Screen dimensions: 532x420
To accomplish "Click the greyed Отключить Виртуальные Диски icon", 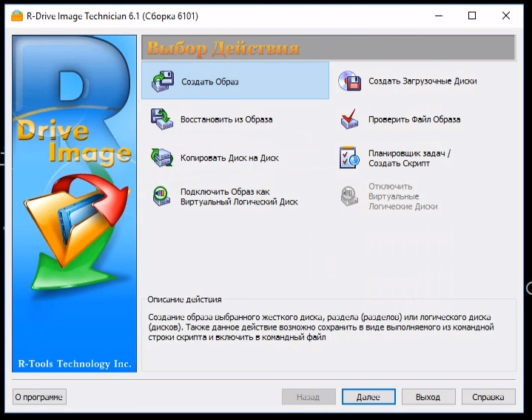I will coord(349,196).
